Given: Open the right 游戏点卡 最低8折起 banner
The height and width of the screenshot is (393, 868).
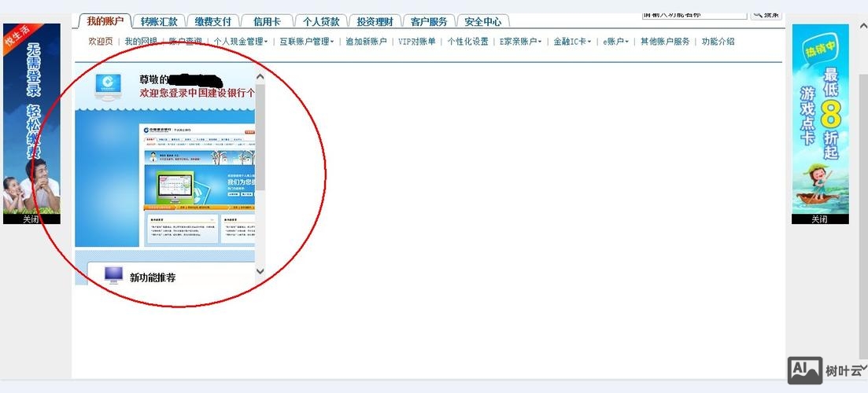Looking at the screenshot, I should tap(820, 119).
